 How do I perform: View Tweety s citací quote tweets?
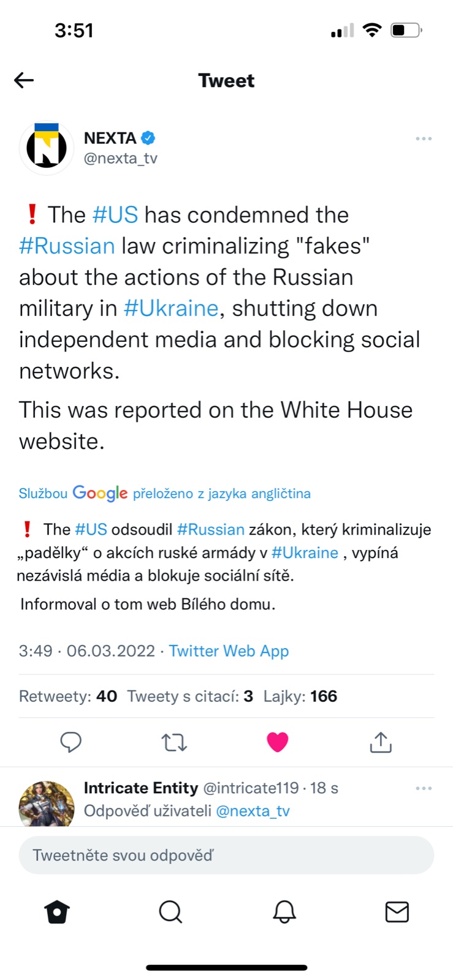click(x=190, y=696)
